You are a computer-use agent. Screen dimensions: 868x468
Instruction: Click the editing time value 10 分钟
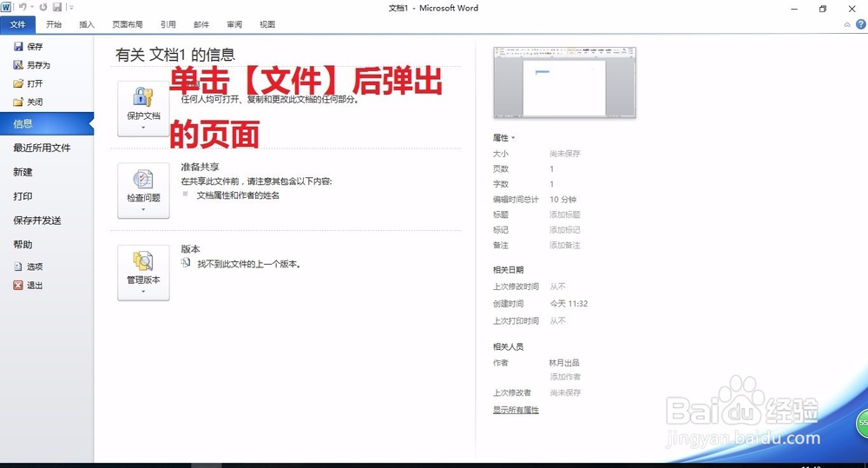[x=563, y=200]
